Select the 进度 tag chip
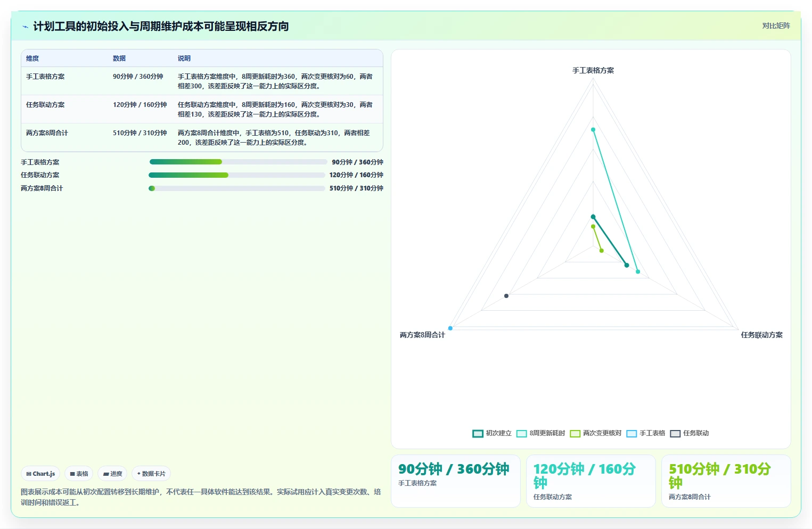This screenshot has width=812, height=529. point(112,474)
